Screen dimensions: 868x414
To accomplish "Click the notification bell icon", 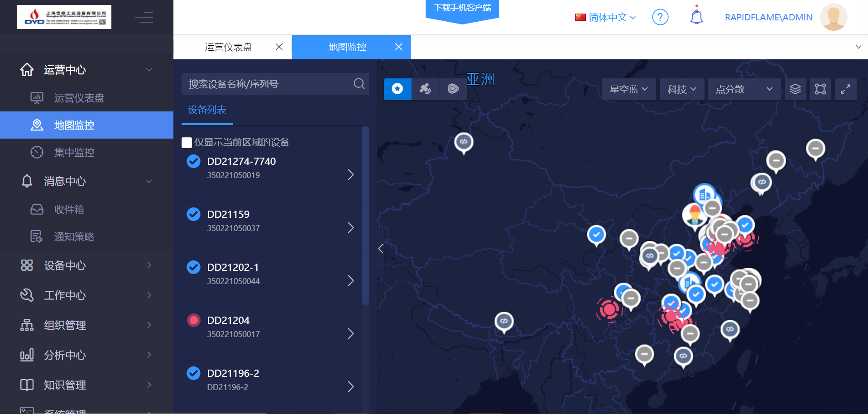I will click(x=696, y=17).
